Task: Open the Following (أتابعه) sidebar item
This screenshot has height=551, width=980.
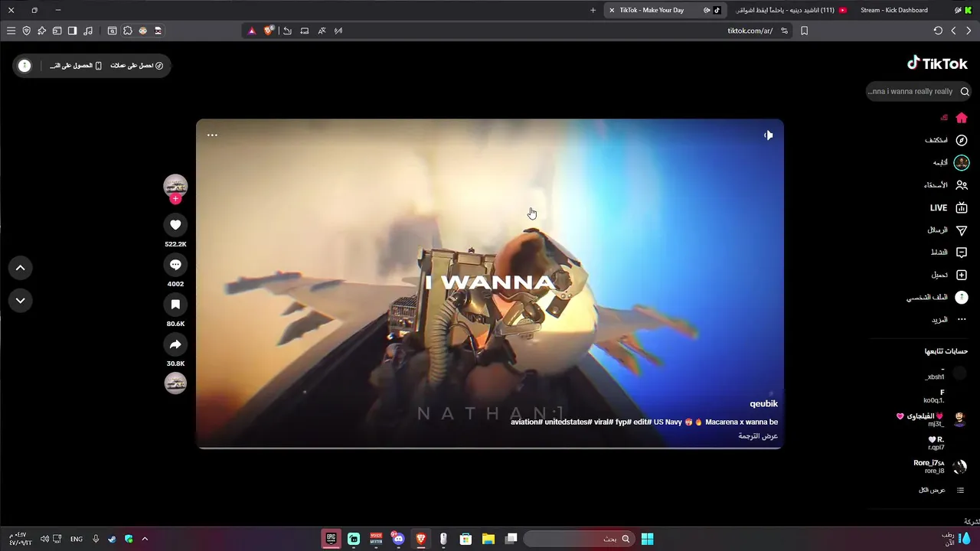Action: [950, 162]
